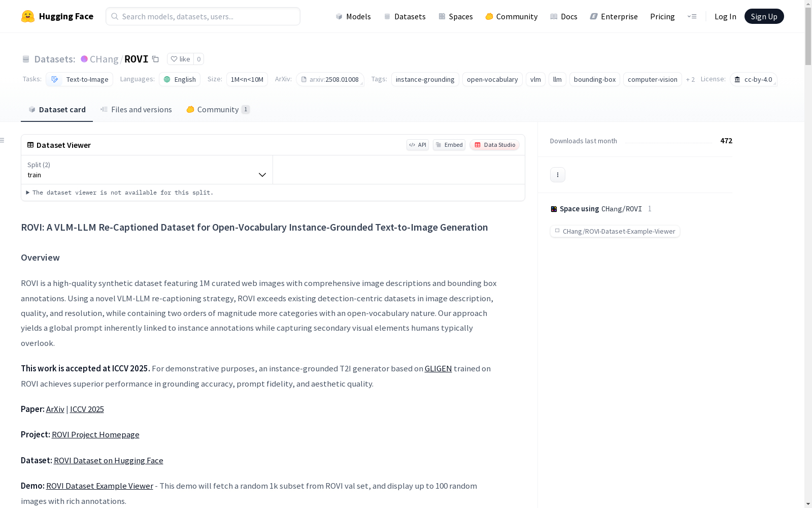Show the two additional hidden tags

690,79
